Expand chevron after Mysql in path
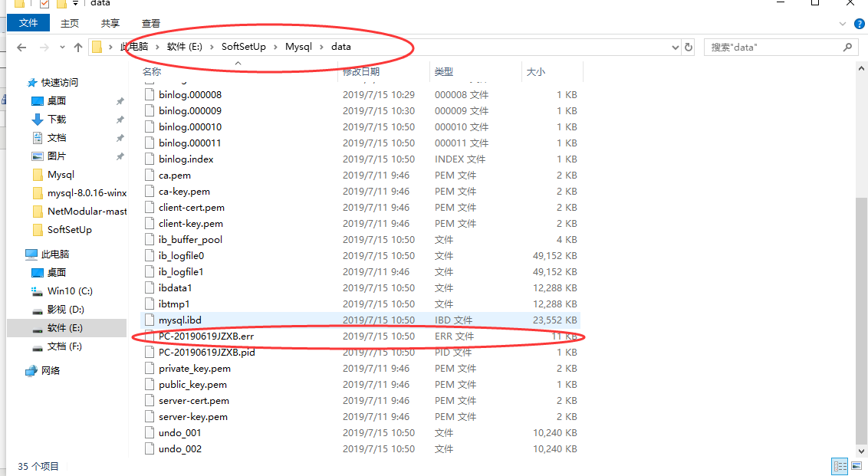 click(321, 47)
